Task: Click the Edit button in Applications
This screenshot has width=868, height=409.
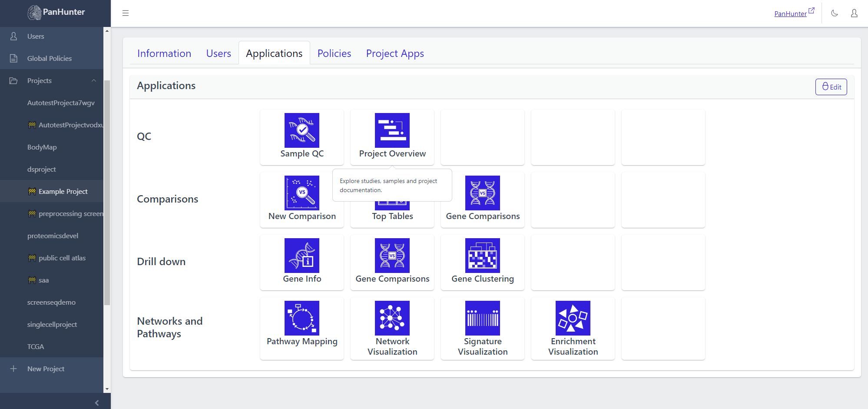Action: tap(831, 87)
